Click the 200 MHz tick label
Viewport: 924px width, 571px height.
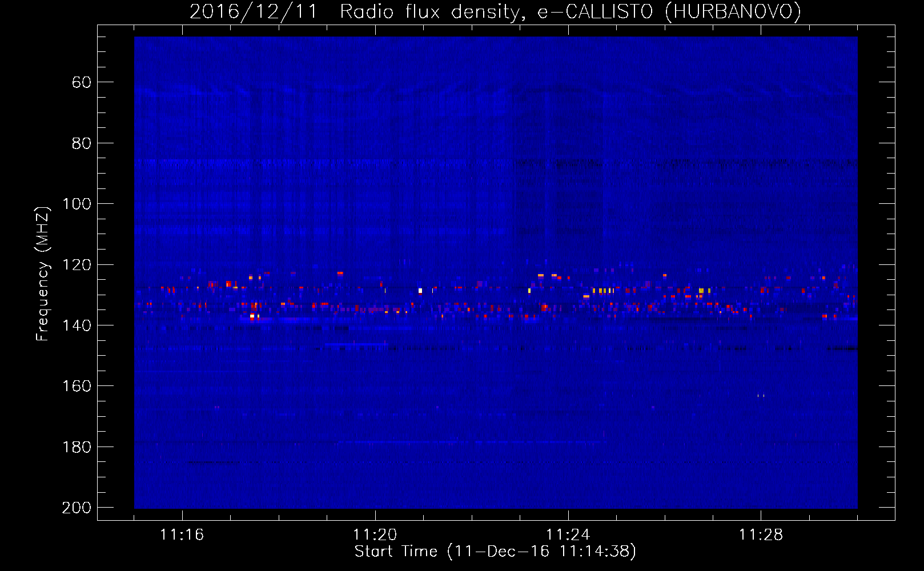pos(77,508)
